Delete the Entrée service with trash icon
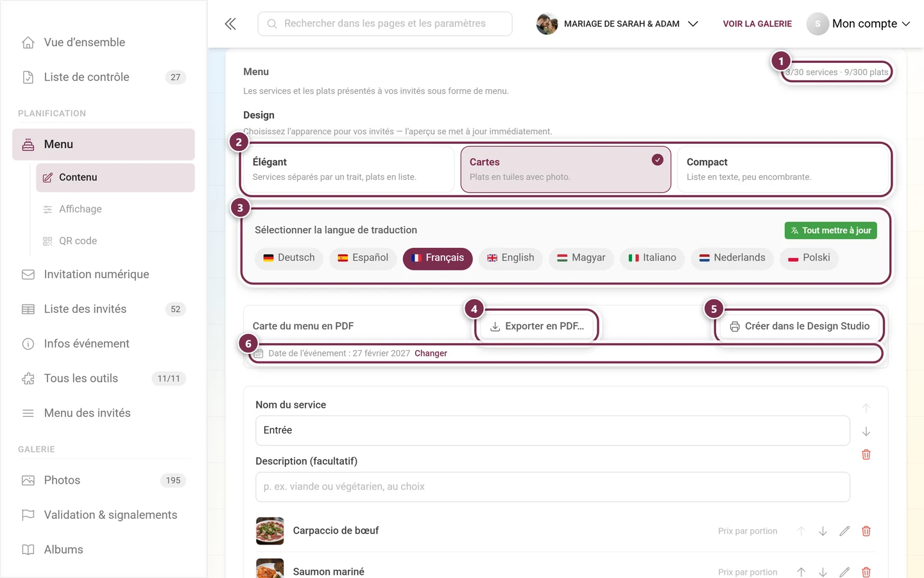The height and width of the screenshot is (578, 924). [866, 455]
